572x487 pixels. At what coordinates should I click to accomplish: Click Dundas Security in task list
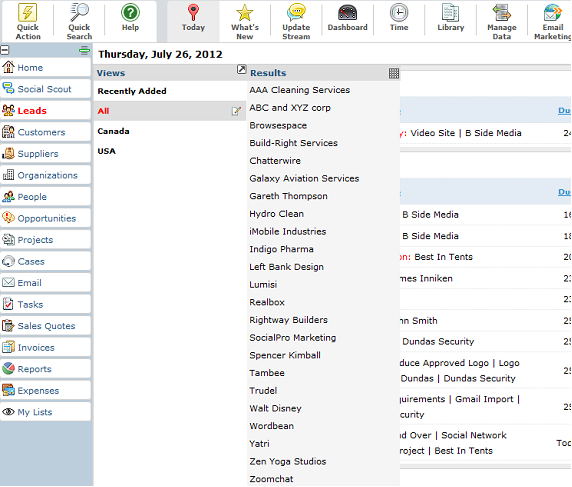438,342
